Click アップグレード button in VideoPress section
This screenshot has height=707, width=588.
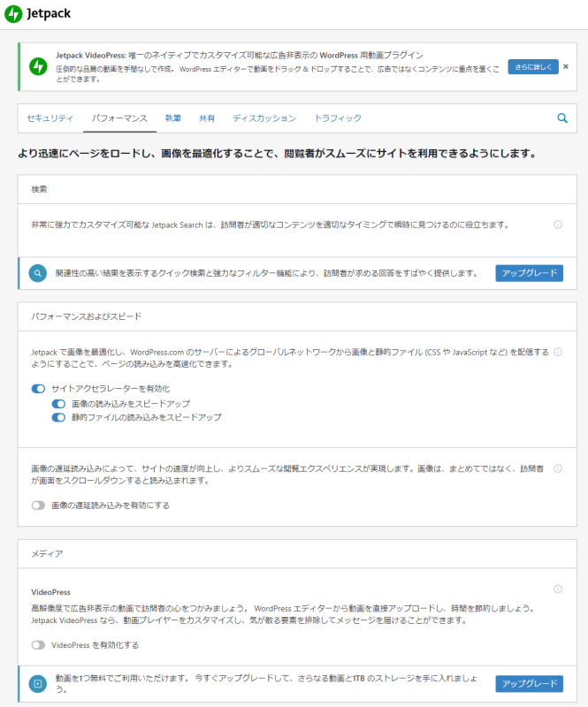click(530, 684)
